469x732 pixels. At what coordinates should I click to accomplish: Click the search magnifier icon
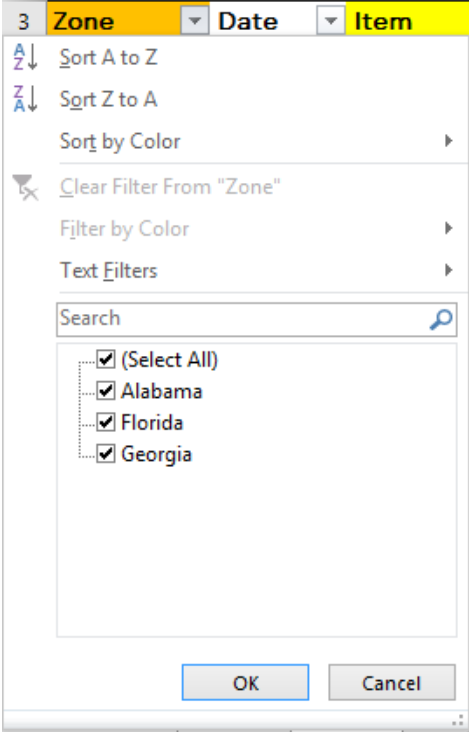coord(441,319)
